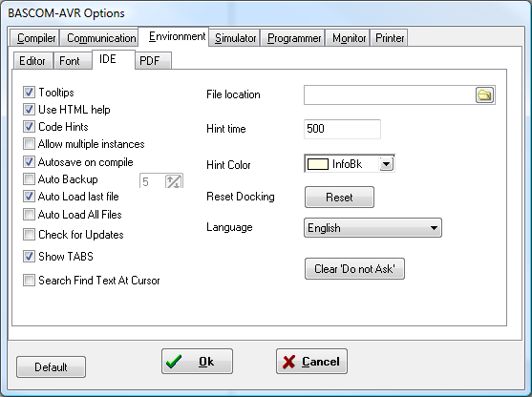
Task: Open the Language dropdown showing English
Action: coord(372,228)
